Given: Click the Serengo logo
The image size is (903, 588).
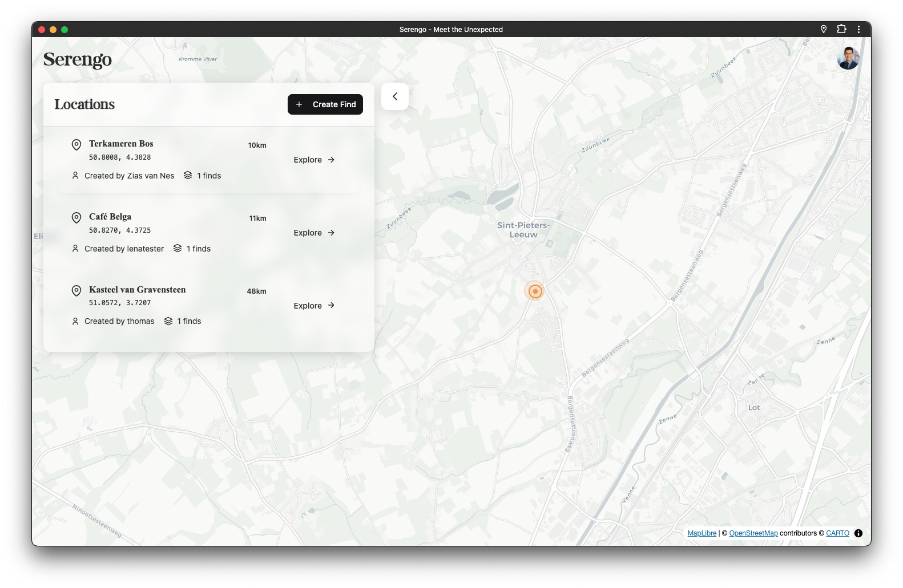Looking at the screenshot, I should click(78, 59).
